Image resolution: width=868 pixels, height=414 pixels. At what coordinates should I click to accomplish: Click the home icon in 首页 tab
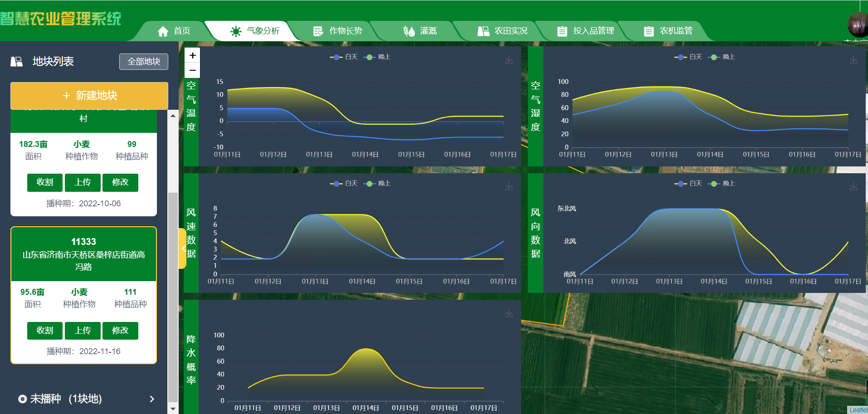pos(163,31)
